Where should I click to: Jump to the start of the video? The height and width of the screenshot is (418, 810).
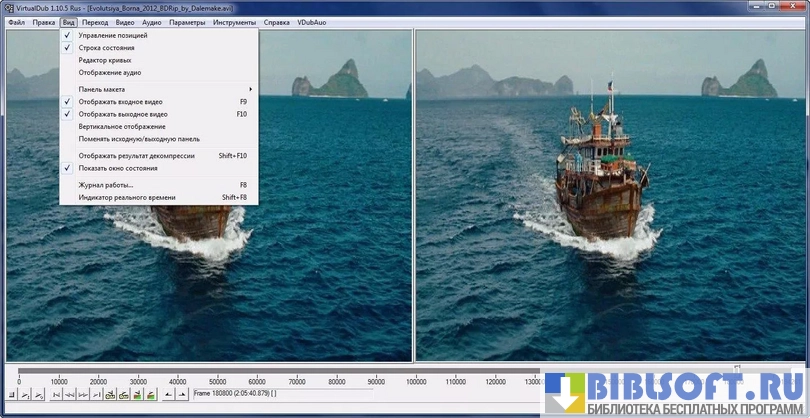pyautogui.click(x=54, y=395)
